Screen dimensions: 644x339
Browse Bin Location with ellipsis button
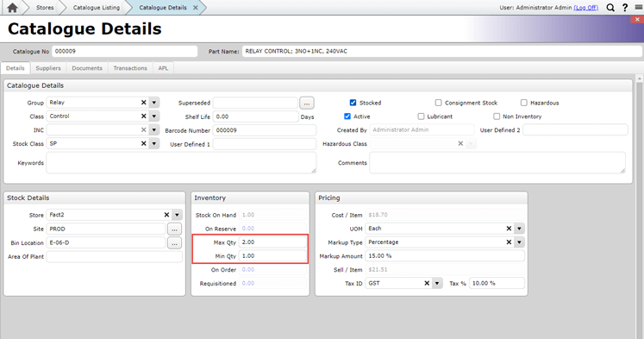coord(174,243)
